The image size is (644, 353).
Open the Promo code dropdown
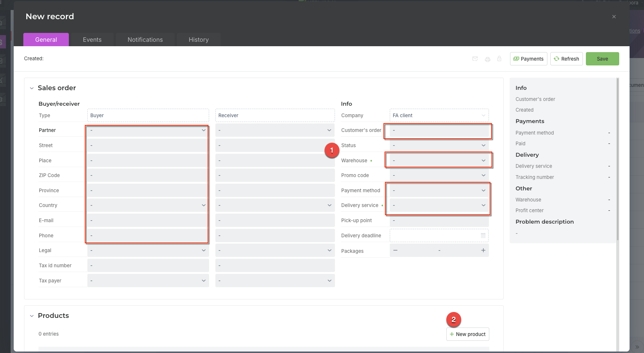(x=439, y=175)
